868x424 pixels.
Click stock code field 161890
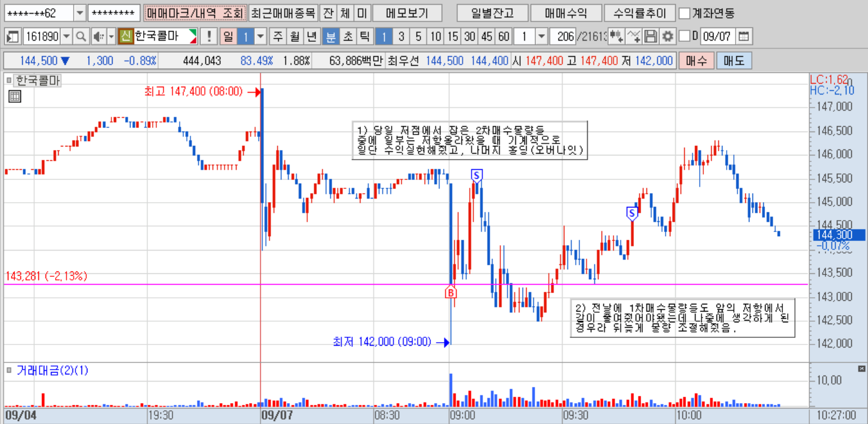click(41, 36)
